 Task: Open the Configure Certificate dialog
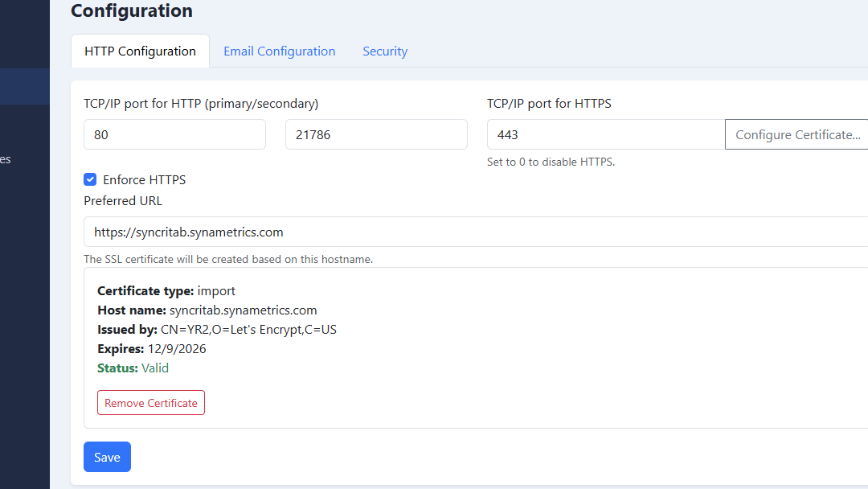pyautogui.click(x=797, y=134)
